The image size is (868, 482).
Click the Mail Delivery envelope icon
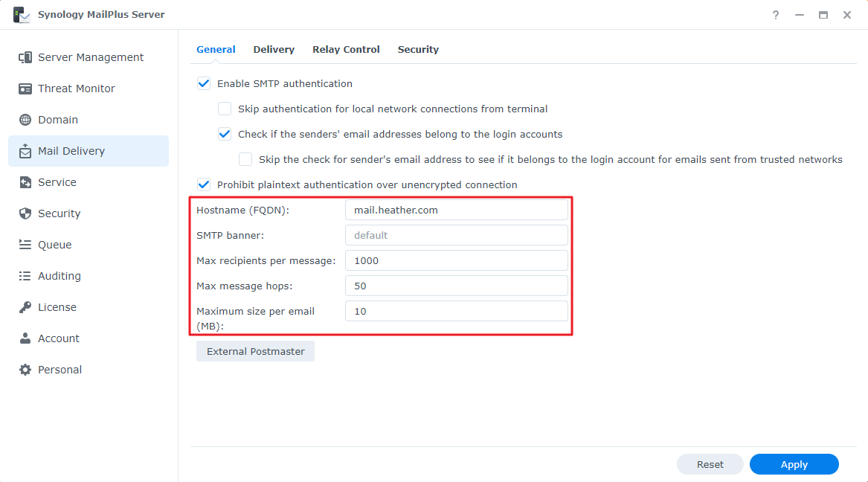pyautogui.click(x=25, y=150)
